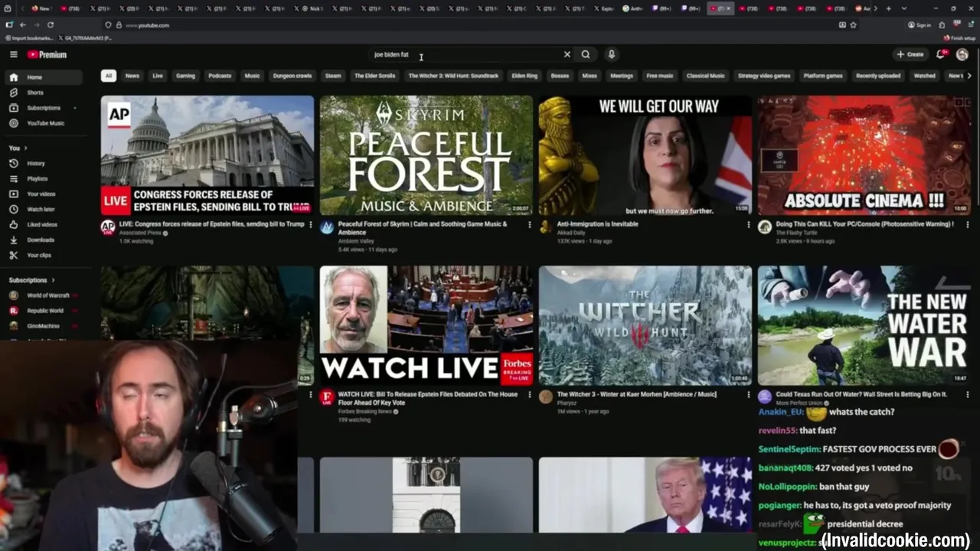Click Forbes Breaking News channel name
The width and height of the screenshot is (980, 551).
pos(365,411)
